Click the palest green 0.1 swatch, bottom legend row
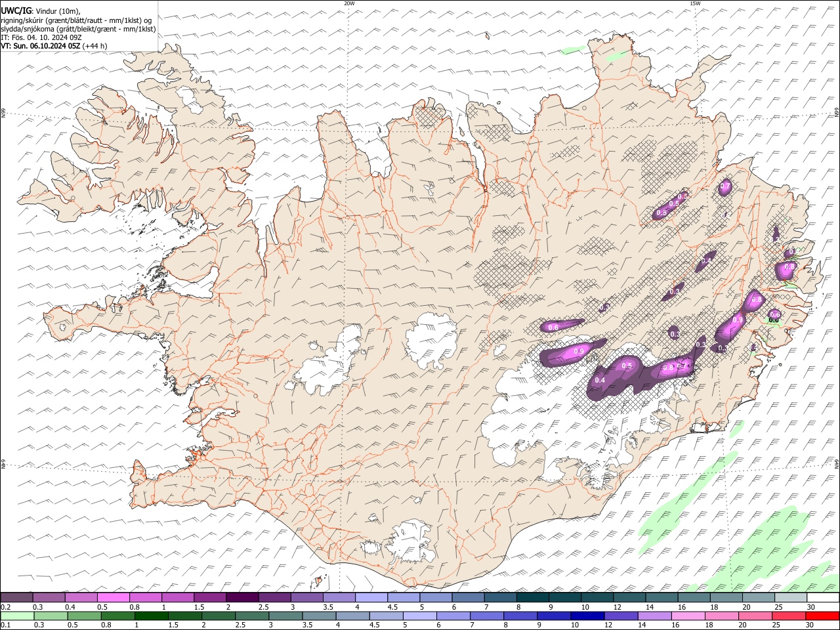840x630 pixels. click(x=17, y=616)
